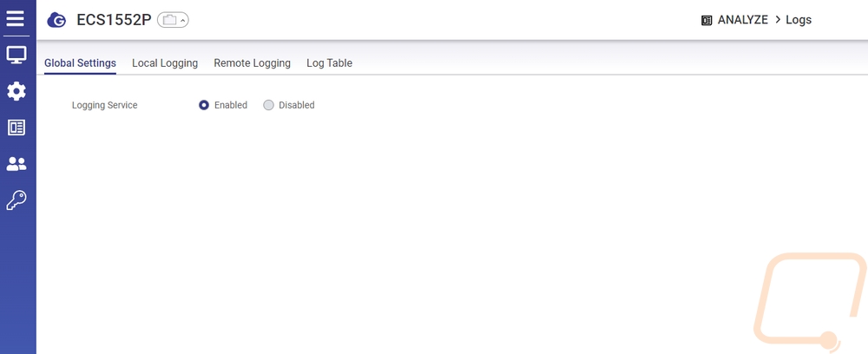Click the monitor icon in the sidebar
The width and height of the screenshot is (868, 354).
(x=16, y=56)
